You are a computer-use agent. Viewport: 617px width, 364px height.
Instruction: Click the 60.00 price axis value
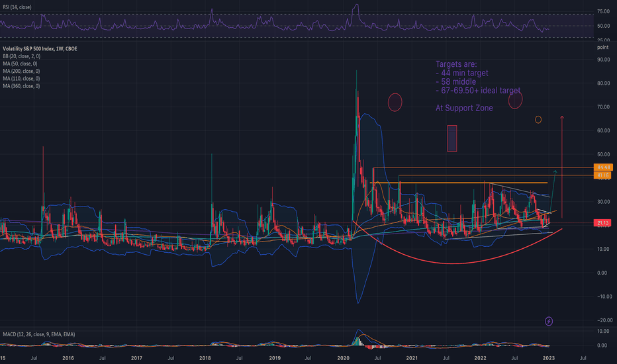pyautogui.click(x=603, y=130)
